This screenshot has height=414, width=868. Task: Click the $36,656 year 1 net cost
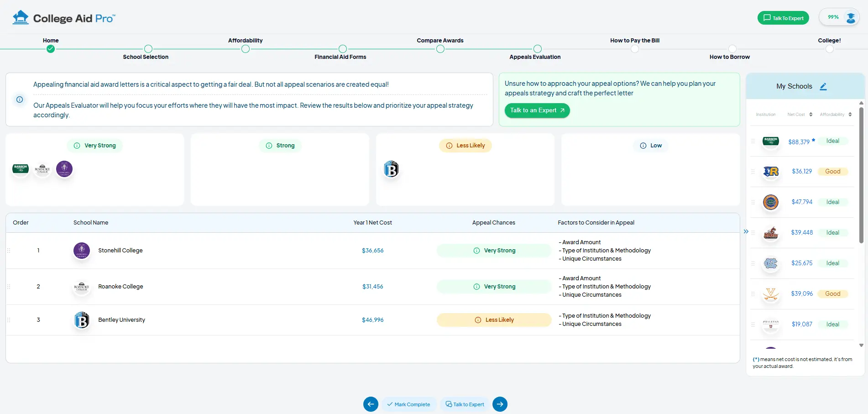point(373,251)
